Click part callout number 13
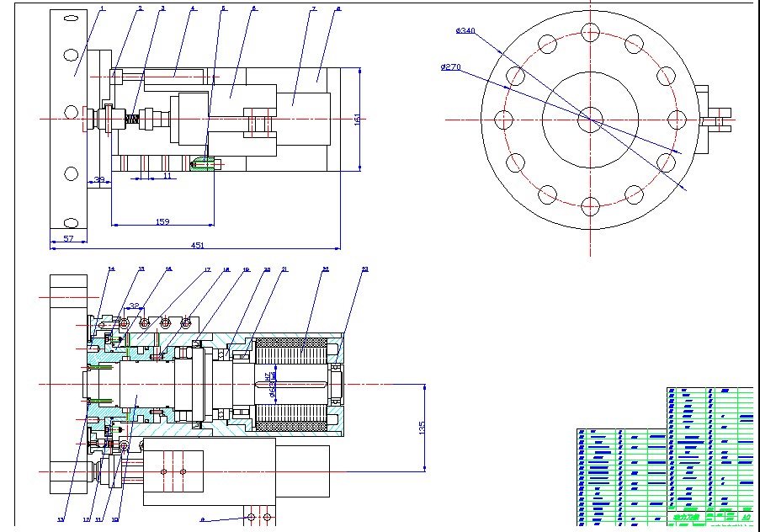This screenshot has width=760, height=532. tap(60, 519)
